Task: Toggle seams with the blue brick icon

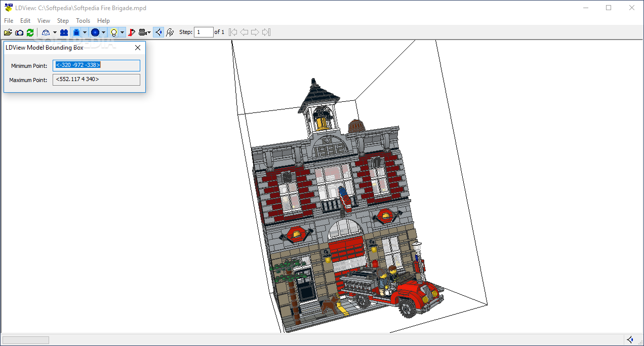Action: (x=64, y=32)
